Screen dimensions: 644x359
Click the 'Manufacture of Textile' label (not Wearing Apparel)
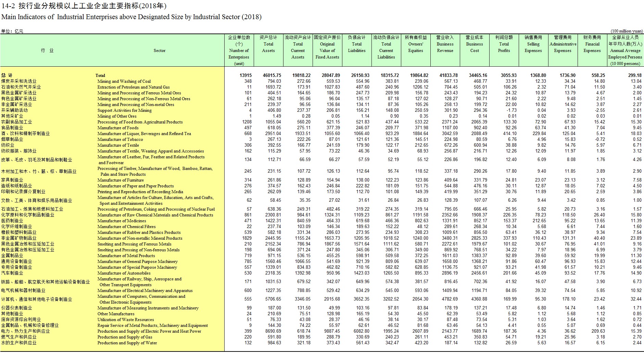tap(118, 145)
